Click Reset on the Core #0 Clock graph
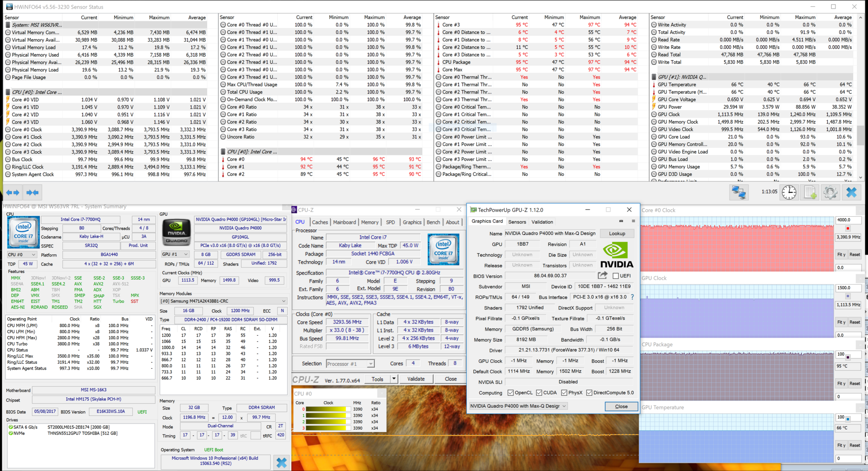The width and height of the screenshot is (868, 471). click(x=855, y=254)
